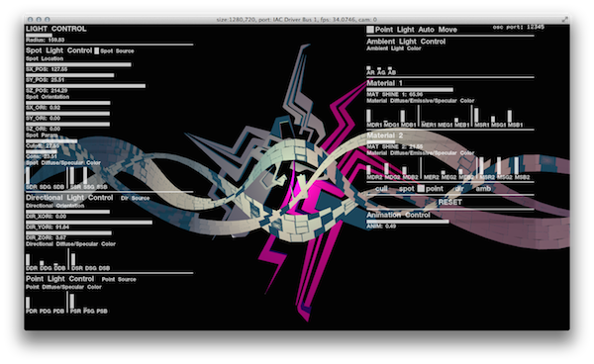Toggle the Dir Source option
The height and width of the screenshot is (364, 594).
(x=136, y=198)
